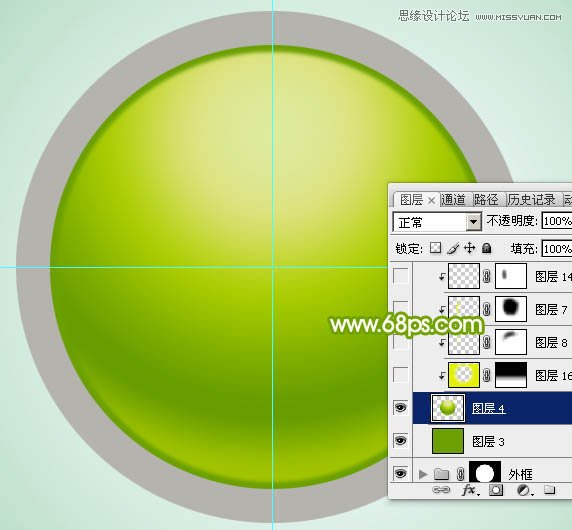
Task: Switch to the 历史记录 tab
Action: coord(532,200)
